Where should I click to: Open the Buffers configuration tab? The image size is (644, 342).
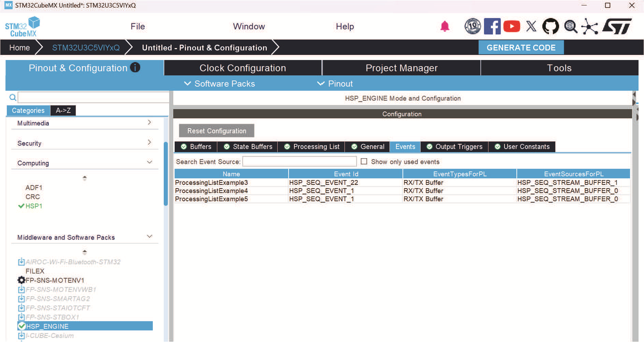pyautogui.click(x=196, y=147)
